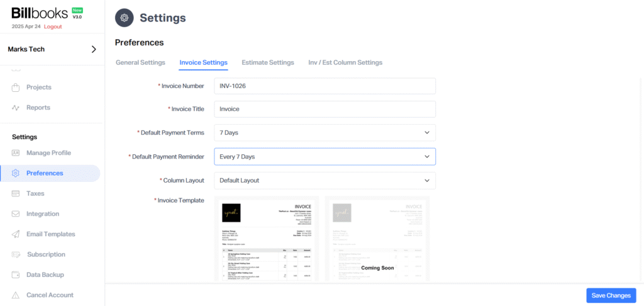Switch to the Estimate Settings tab

click(268, 62)
